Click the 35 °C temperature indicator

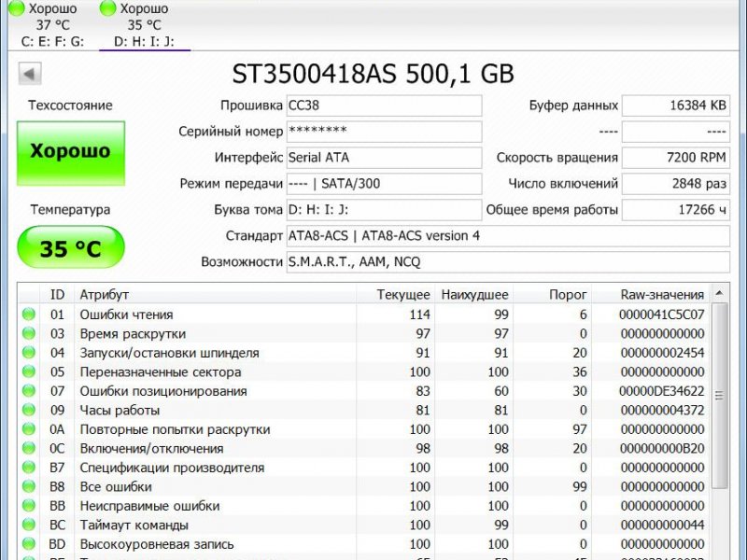coord(71,247)
